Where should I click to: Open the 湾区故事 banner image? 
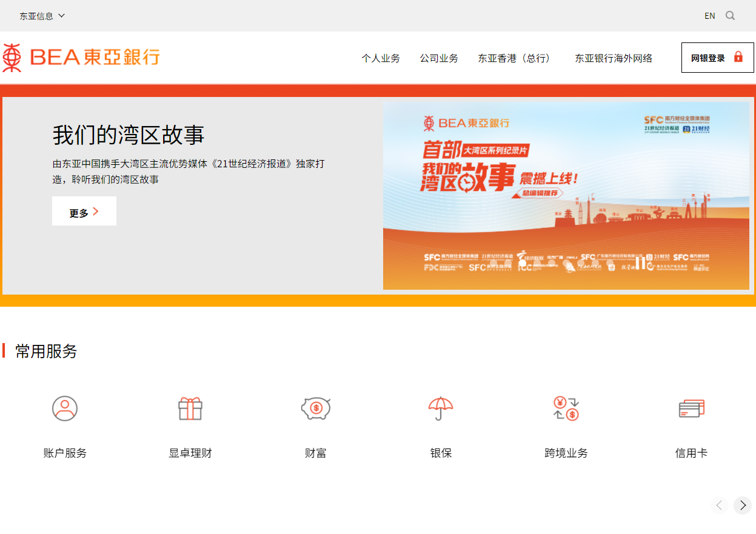[566, 195]
